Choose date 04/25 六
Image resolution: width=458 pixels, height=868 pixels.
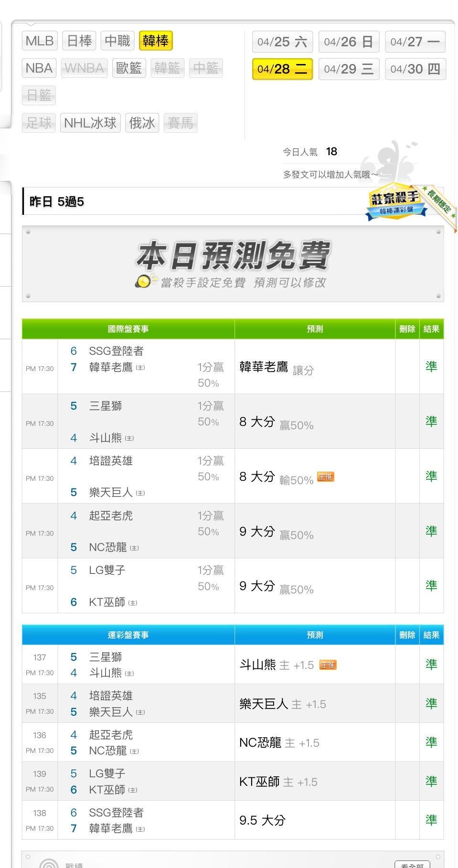click(x=282, y=42)
